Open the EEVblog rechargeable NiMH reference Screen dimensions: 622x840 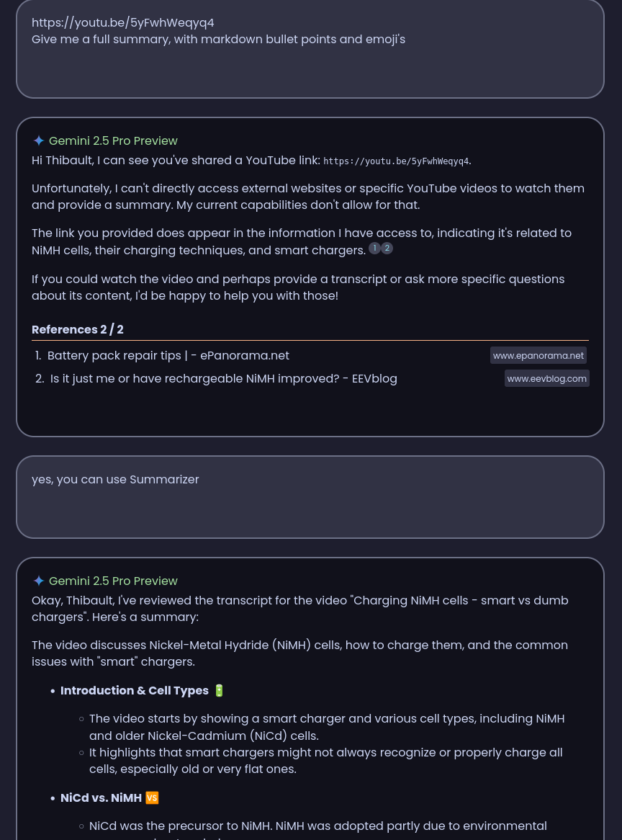tap(223, 378)
